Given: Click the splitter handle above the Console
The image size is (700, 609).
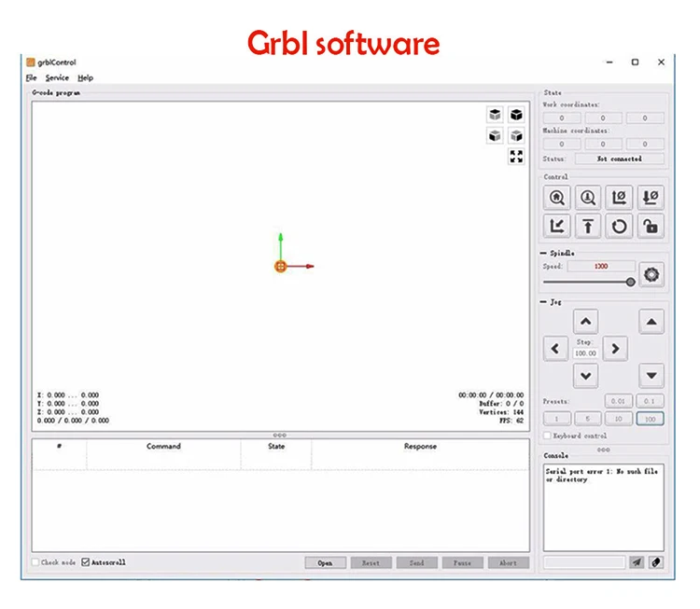Looking at the screenshot, I should (x=603, y=450).
